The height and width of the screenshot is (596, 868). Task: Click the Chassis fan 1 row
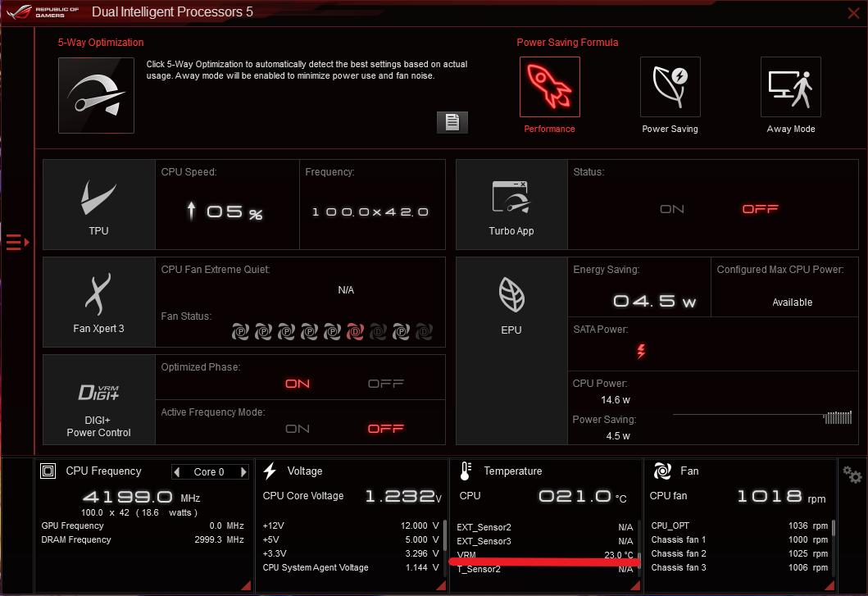coord(739,539)
